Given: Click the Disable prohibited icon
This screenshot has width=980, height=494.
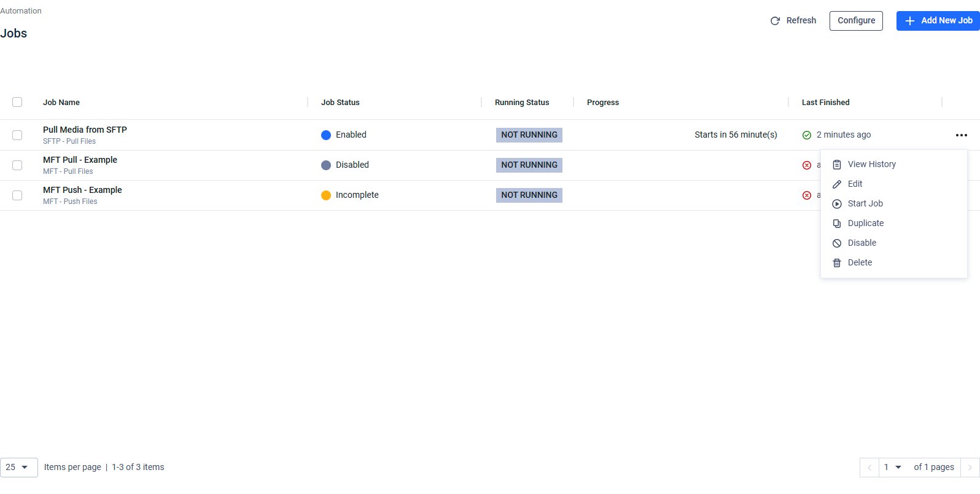Looking at the screenshot, I should click(x=837, y=243).
